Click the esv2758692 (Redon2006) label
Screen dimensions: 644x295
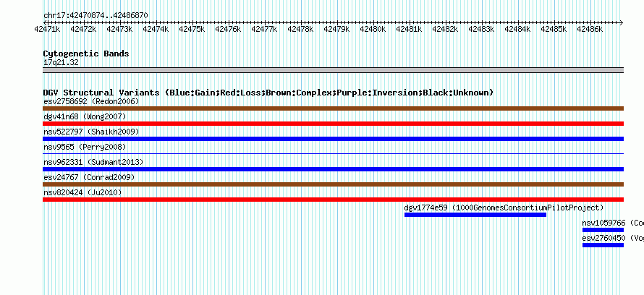click(91, 101)
